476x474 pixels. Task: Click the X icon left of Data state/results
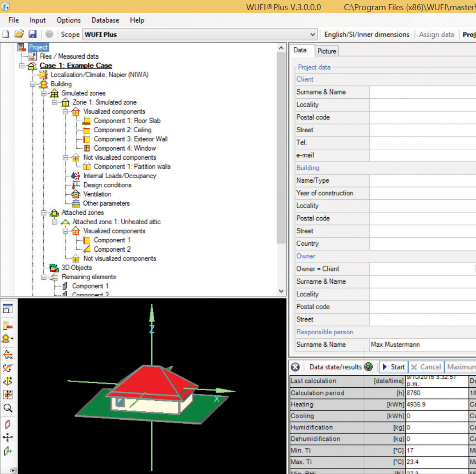(295, 367)
